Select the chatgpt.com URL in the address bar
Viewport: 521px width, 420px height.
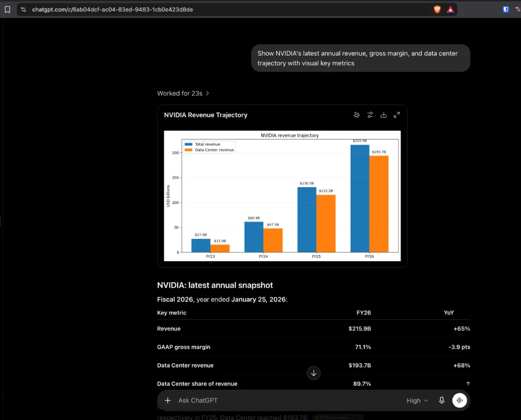tap(112, 10)
